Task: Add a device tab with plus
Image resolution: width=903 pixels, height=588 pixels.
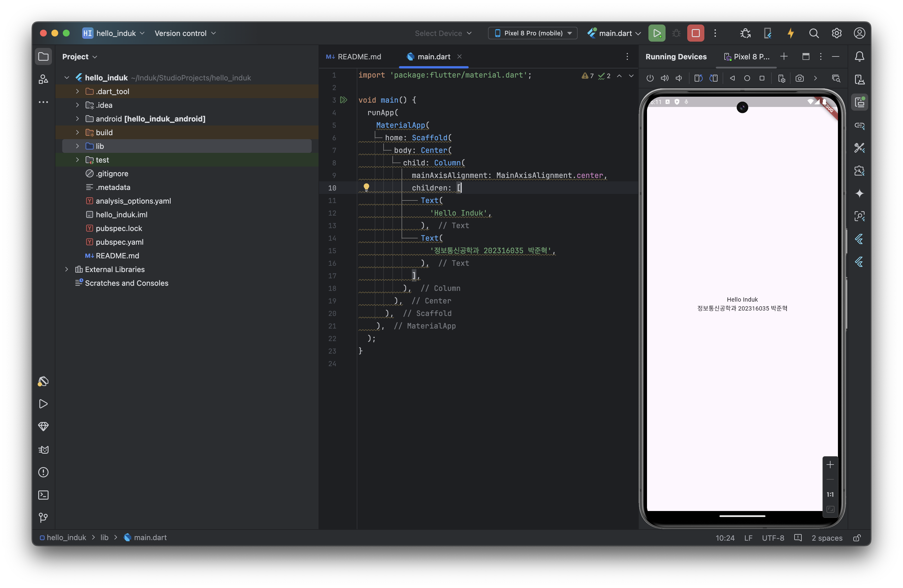Action: click(783, 56)
